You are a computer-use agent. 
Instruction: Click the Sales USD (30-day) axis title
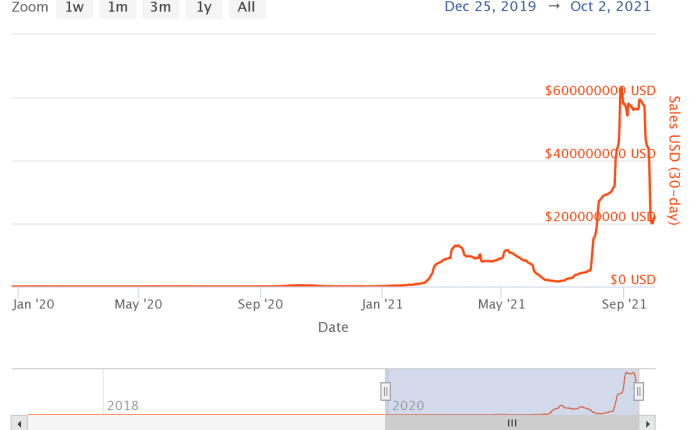[x=674, y=159]
